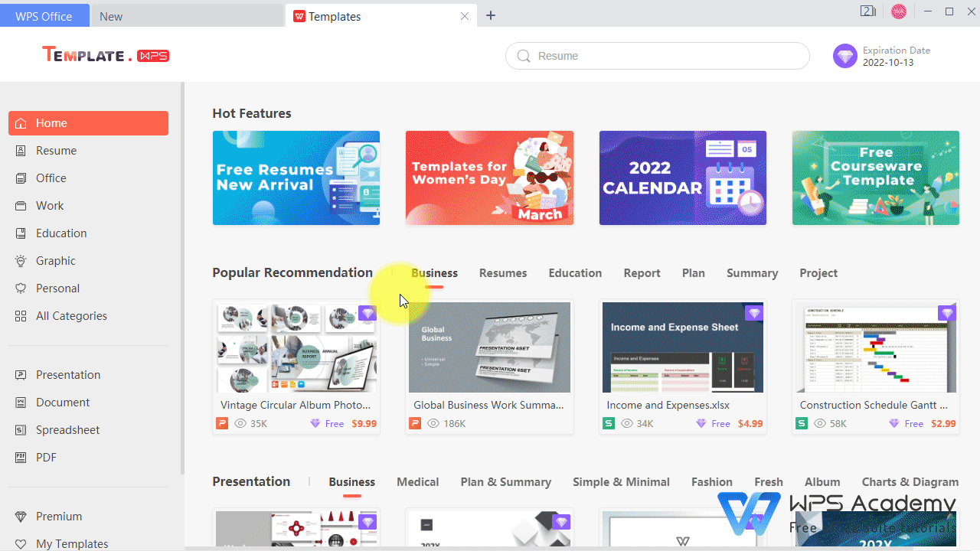Select the PDF file type icon
980x551 pixels.
point(21,458)
